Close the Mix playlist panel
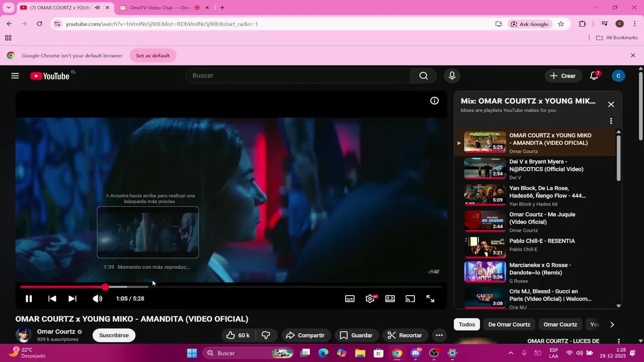644x362 pixels. (x=611, y=105)
